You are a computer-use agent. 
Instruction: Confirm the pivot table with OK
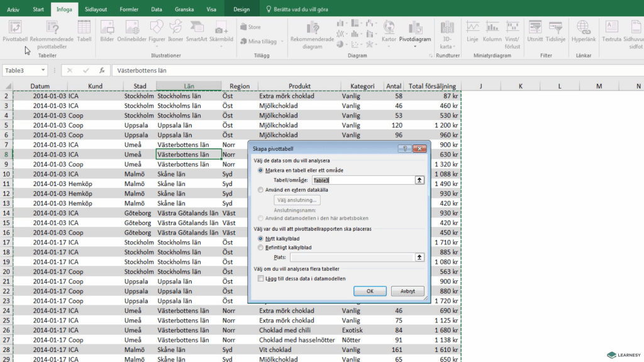click(370, 291)
